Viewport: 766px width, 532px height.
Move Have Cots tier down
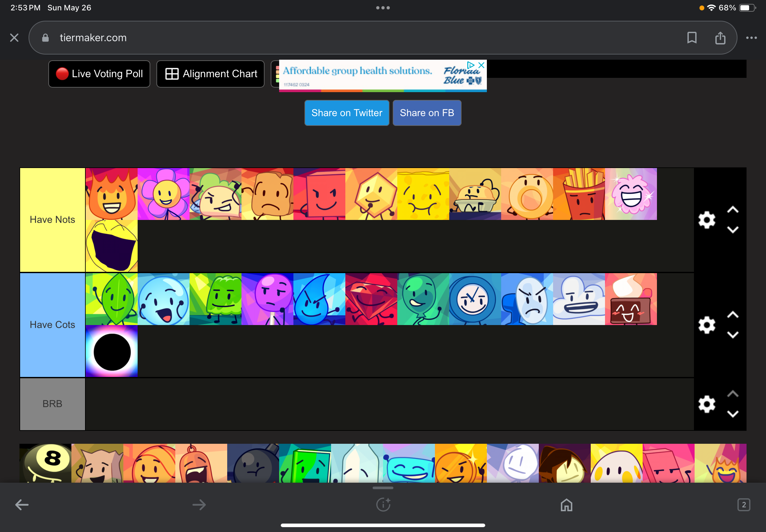[732, 335]
